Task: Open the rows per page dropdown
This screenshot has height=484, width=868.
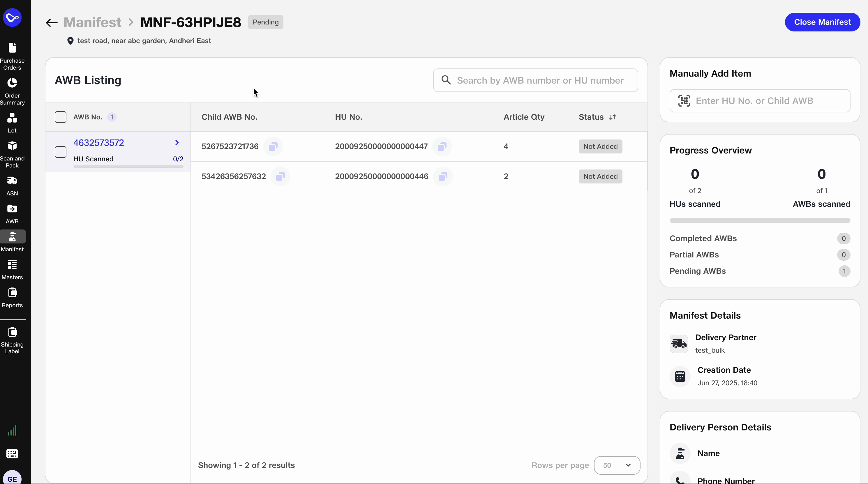Action: (x=617, y=465)
